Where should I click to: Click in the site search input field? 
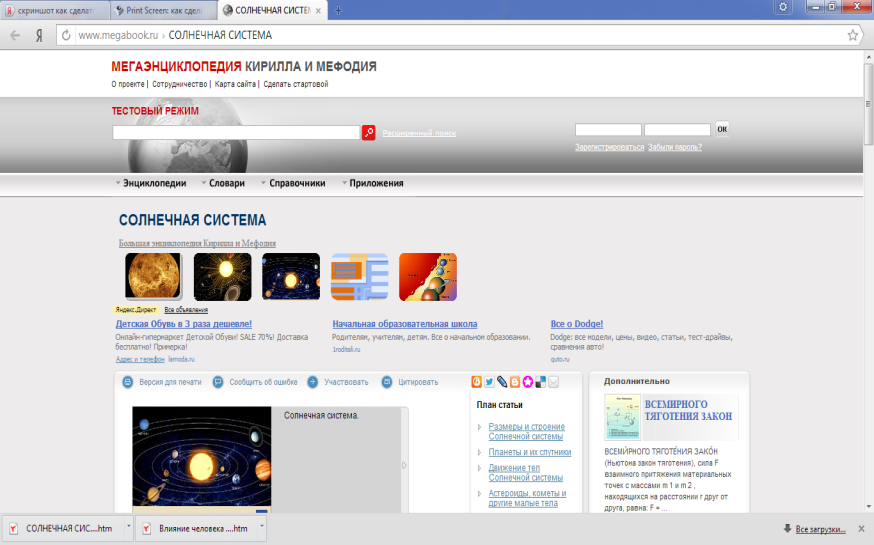236,133
